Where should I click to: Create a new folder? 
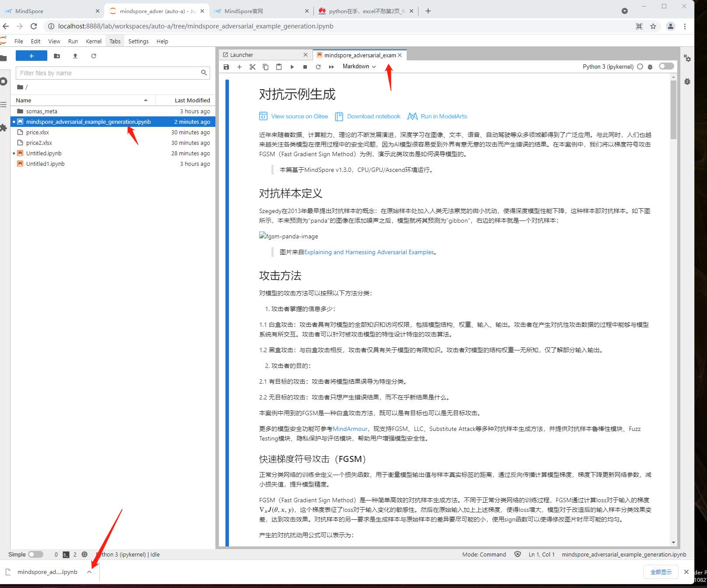tap(57, 56)
